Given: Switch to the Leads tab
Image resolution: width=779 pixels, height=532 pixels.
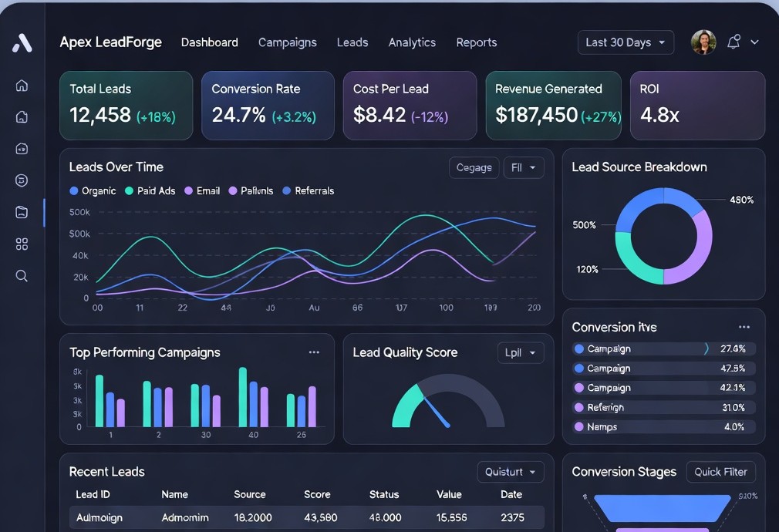Looking at the screenshot, I should point(352,42).
